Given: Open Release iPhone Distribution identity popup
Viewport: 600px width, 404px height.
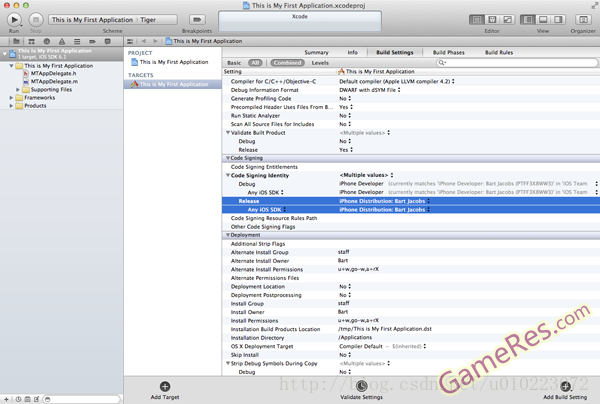Looking at the screenshot, I should click(384, 201).
